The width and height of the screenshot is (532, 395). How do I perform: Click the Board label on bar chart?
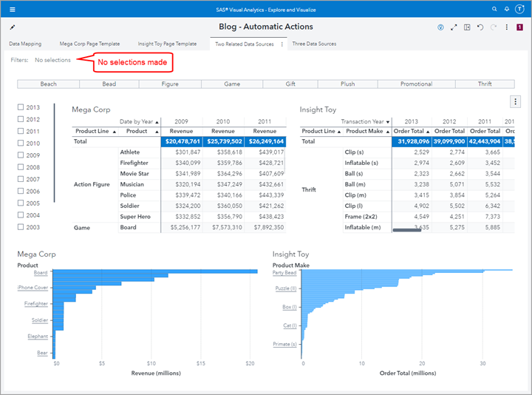point(41,273)
